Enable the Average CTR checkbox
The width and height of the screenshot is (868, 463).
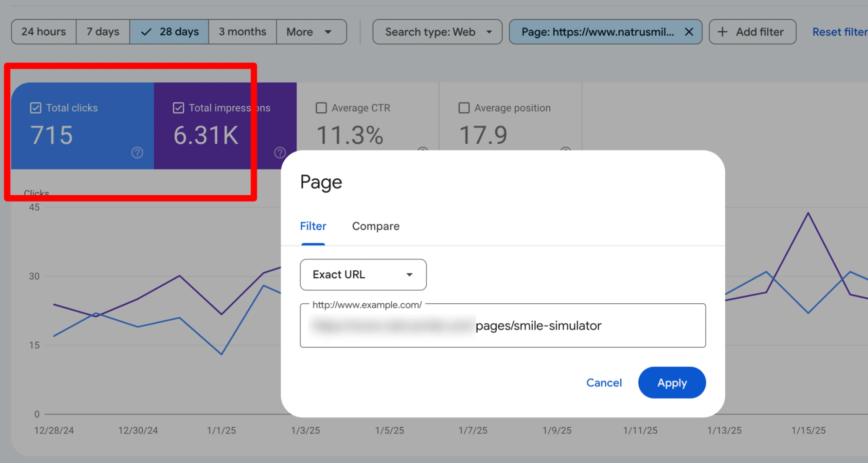tap(321, 108)
